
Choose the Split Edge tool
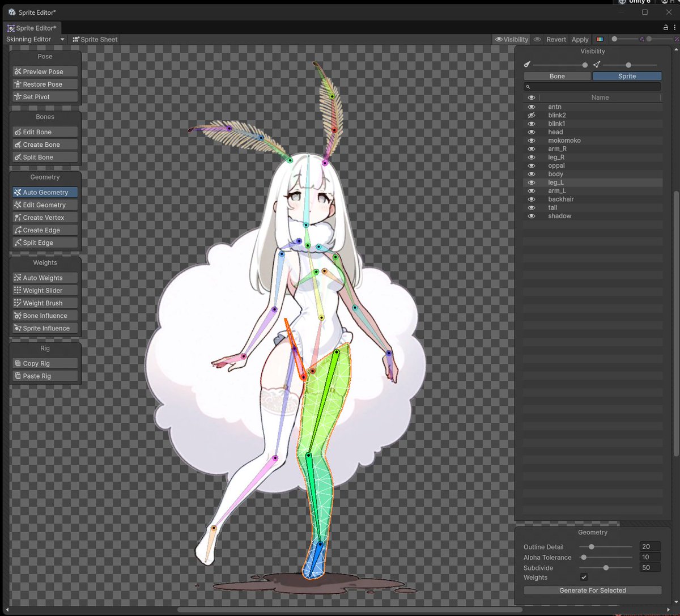[45, 243]
